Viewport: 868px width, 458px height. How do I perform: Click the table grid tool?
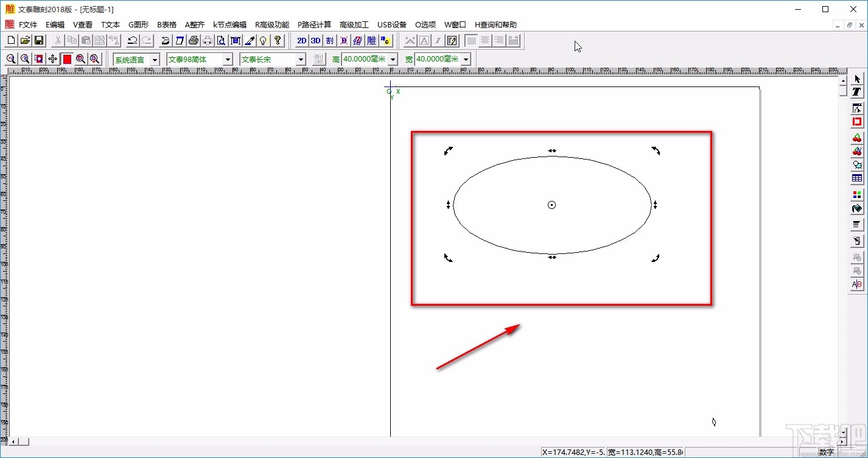point(857,178)
